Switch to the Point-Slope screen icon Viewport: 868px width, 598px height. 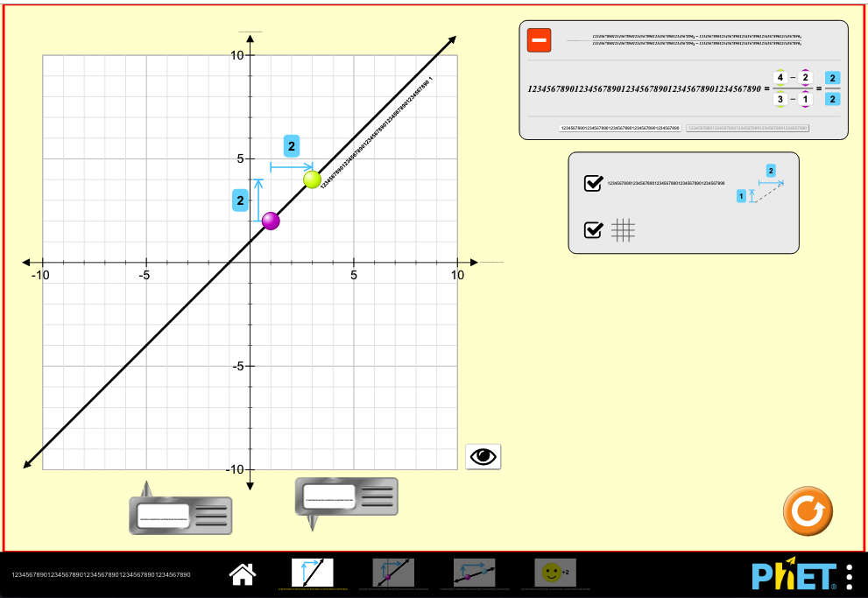pyautogui.click(x=473, y=572)
